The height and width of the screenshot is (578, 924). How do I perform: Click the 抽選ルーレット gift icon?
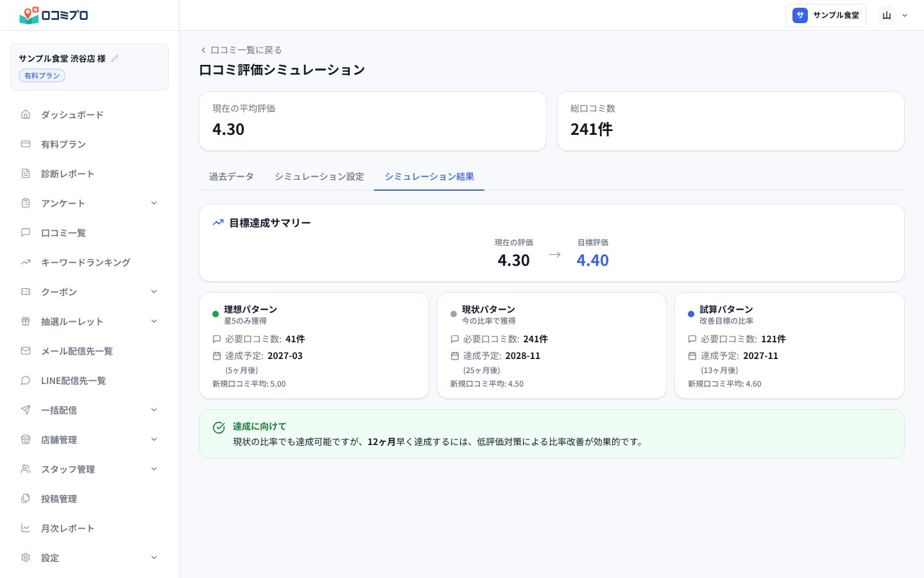[x=26, y=321]
